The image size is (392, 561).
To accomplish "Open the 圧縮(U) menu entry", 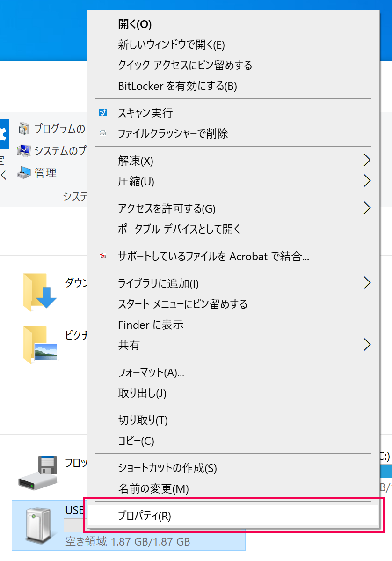I will (x=233, y=181).
